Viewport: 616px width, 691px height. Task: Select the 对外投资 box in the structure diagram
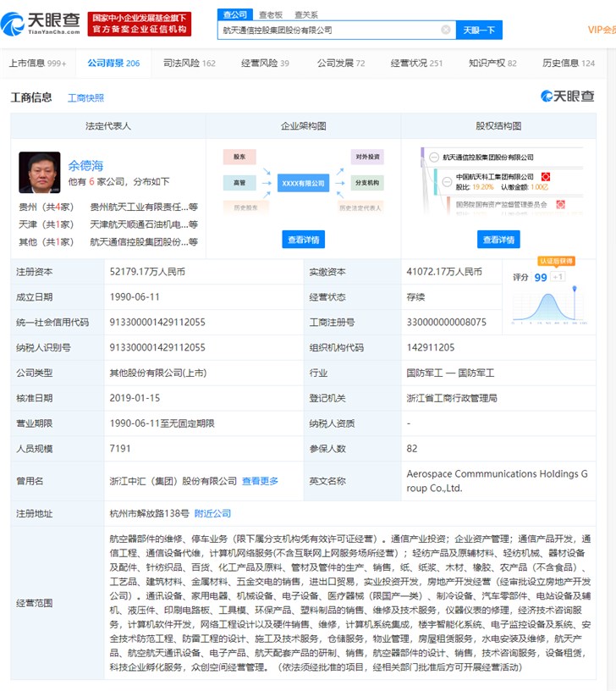(x=367, y=157)
